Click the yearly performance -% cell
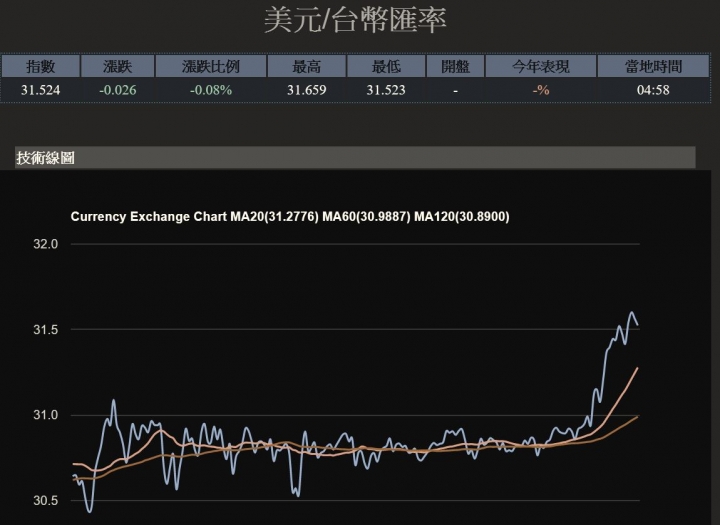 (540, 90)
